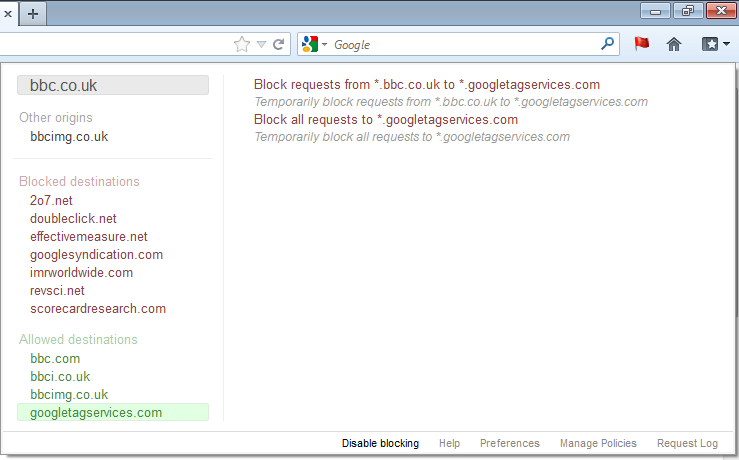Viewport: 739px width, 460px height.
Task: Open Preferences
Action: (509, 444)
